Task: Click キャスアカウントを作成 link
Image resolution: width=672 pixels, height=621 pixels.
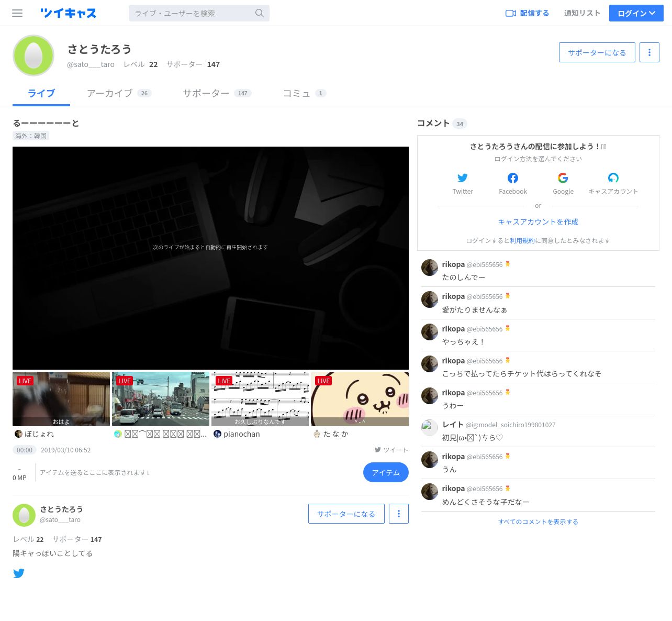Action: (538, 221)
